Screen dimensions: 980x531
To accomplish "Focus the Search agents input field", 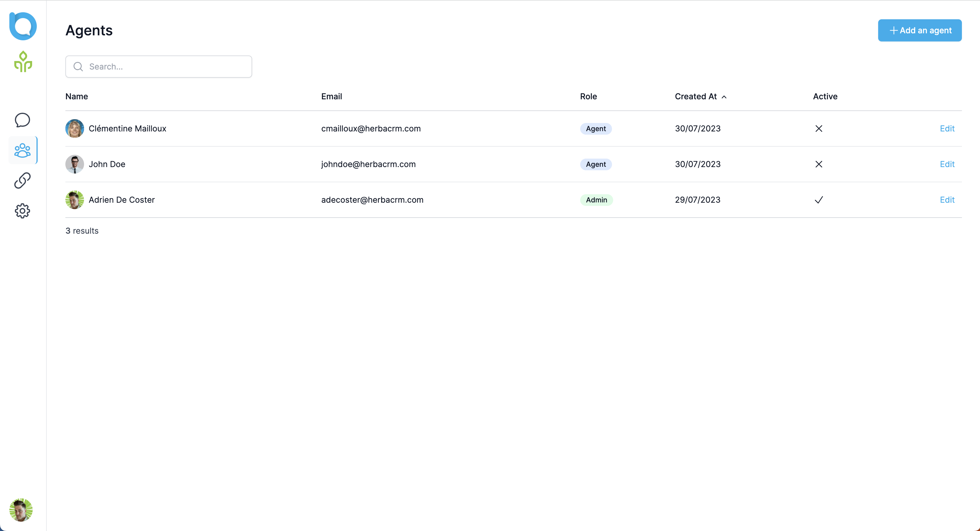I will (159, 67).
